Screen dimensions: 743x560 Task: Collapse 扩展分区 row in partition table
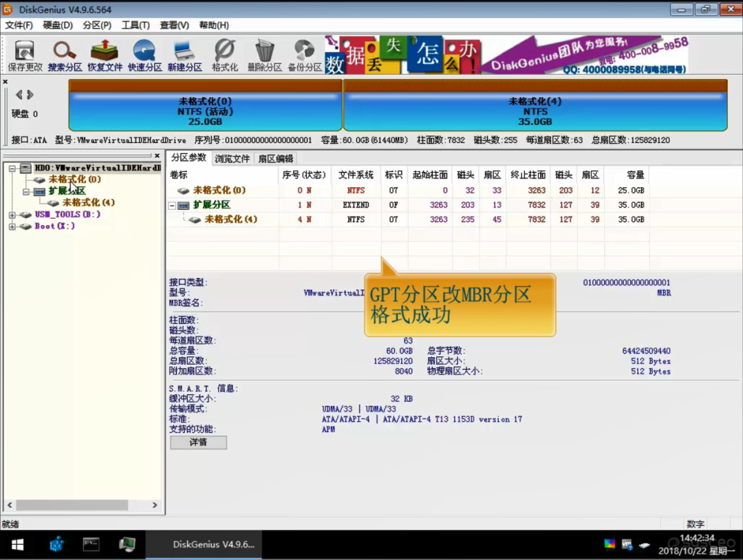coord(172,205)
